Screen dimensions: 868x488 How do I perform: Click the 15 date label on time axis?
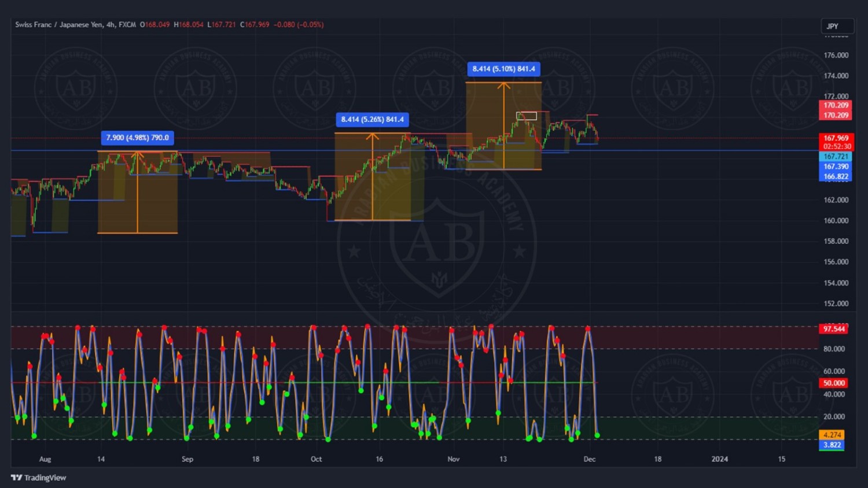pos(782,459)
